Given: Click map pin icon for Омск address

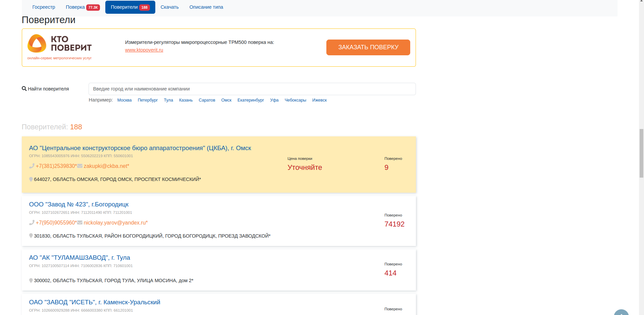Looking at the screenshot, I should tap(31, 180).
